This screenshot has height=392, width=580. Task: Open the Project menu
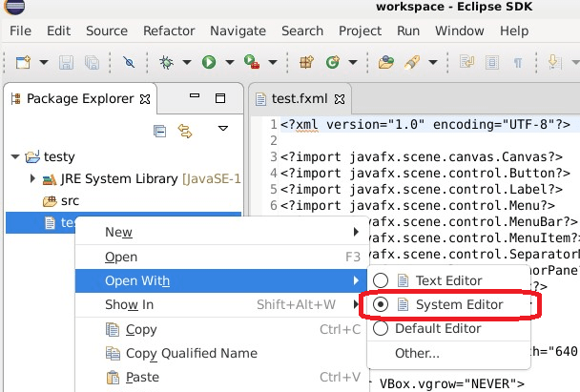360,31
